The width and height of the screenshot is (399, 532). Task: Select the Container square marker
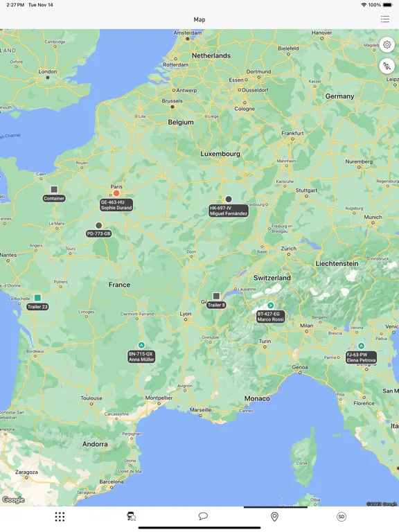click(x=54, y=189)
